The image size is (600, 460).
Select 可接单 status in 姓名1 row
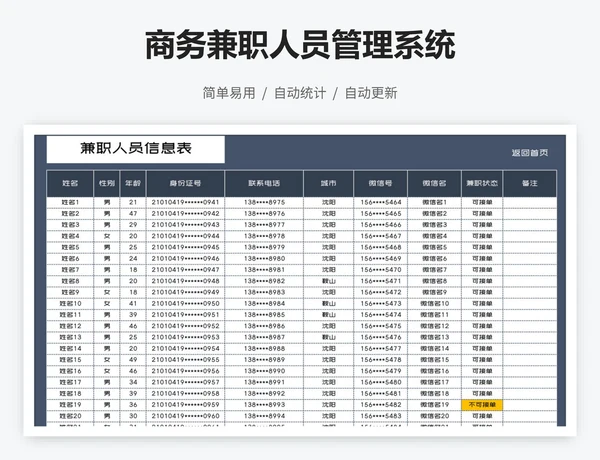point(482,202)
